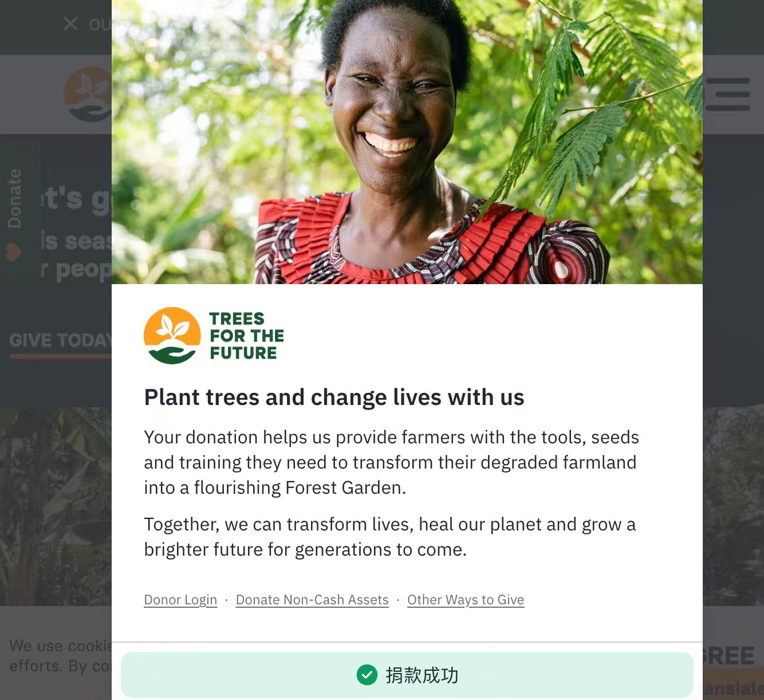This screenshot has width=764, height=700.
Task: Close the top banner with X icon
Action: click(x=70, y=23)
